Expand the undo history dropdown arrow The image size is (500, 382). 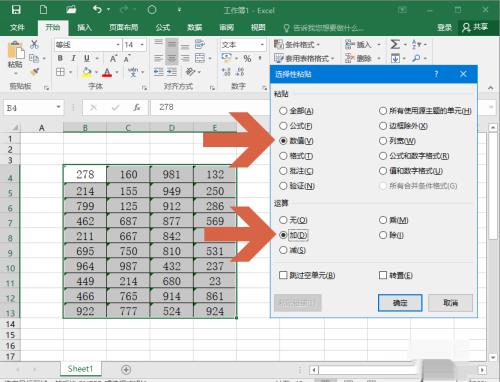[108, 10]
